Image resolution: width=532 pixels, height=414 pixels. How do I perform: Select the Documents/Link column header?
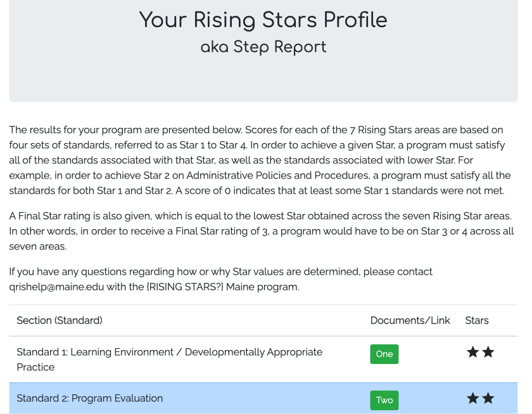click(410, 320)
